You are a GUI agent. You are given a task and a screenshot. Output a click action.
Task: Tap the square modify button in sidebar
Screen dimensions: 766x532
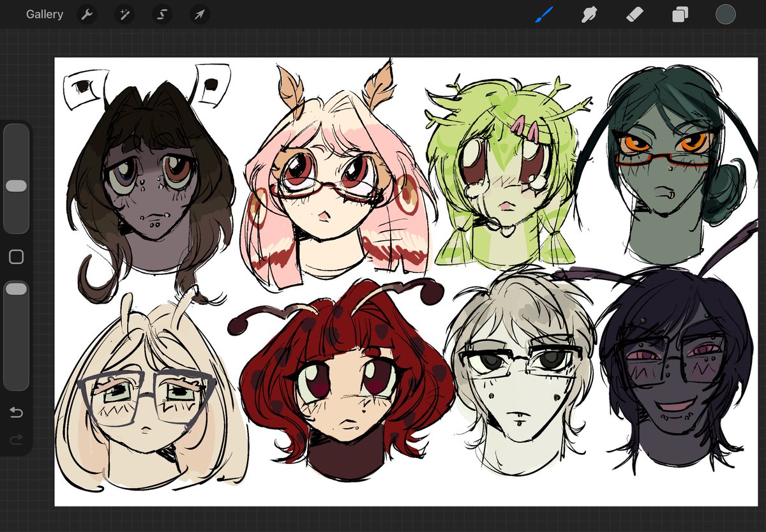point(16,256)
